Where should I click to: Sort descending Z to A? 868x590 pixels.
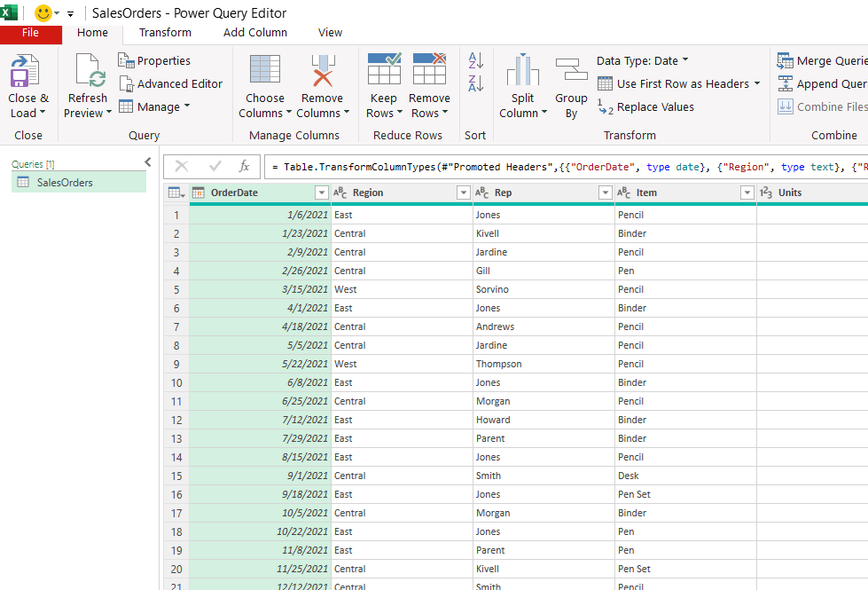coord(476,83)
